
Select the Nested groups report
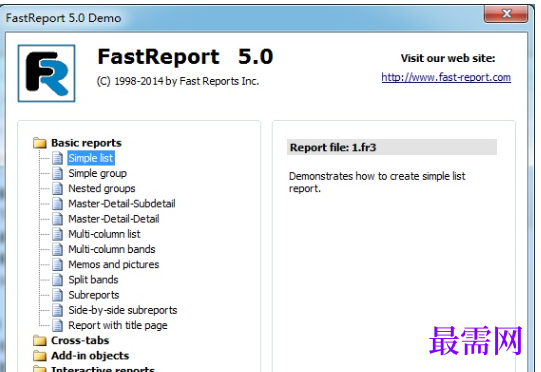(102, 188)
